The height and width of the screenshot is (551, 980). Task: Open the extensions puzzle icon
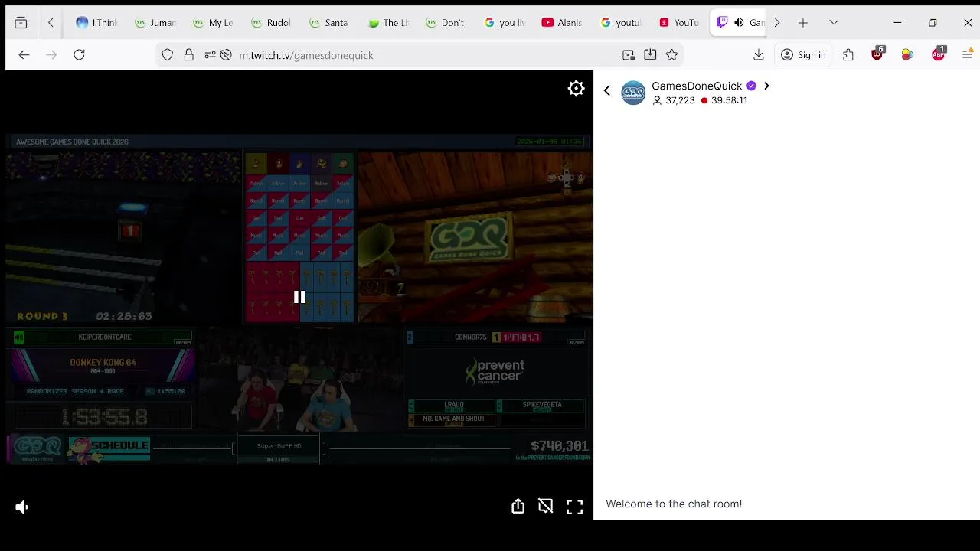pos(848,55)
